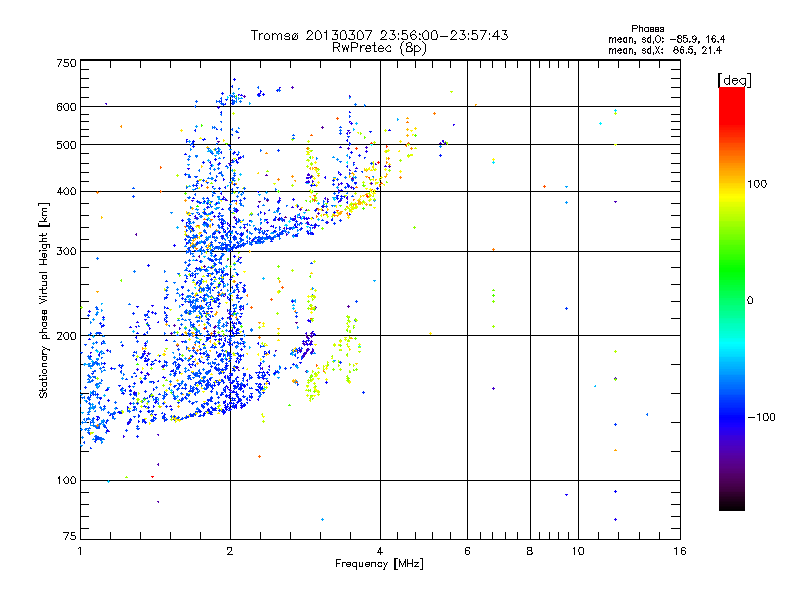This screenshot has width=800, height=600.
Task: Click the colorbar tick label '0'
Action: click(x=750, y=301)
